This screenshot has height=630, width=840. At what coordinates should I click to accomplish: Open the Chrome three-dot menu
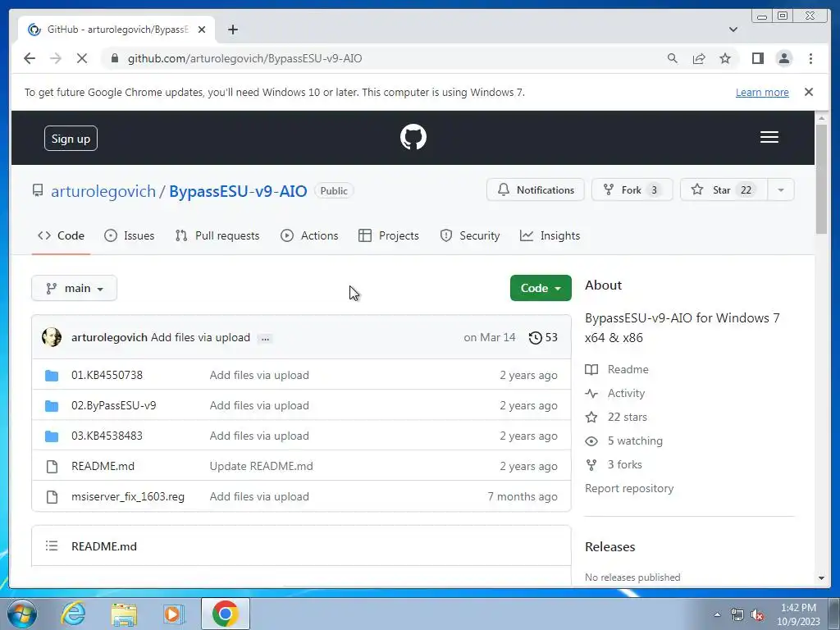pos(810,58)
